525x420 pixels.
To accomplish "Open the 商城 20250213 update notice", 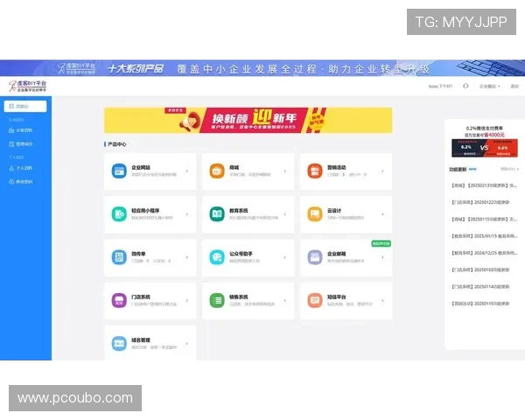I will 484,185.
